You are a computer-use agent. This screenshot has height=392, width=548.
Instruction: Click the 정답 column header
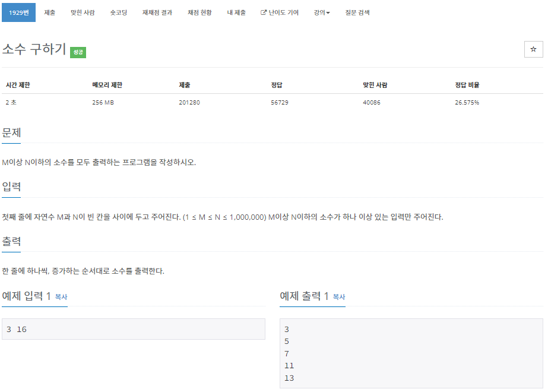[277, 85]
